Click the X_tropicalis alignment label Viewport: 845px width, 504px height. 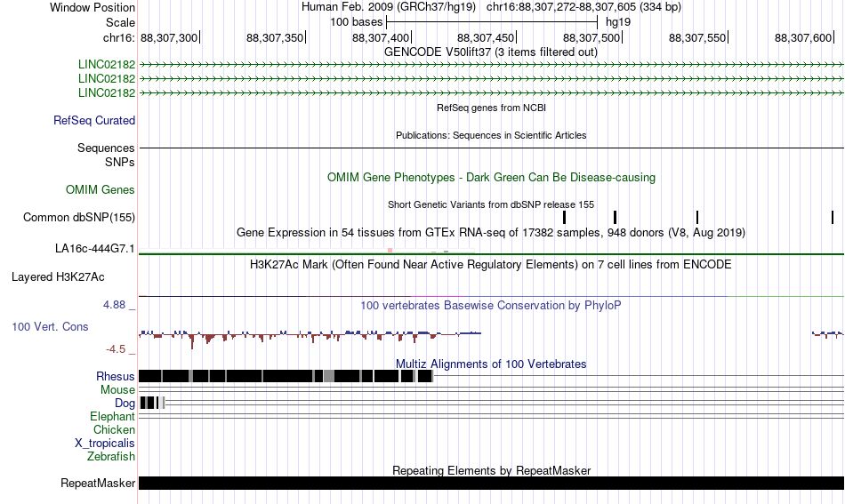(105, 444)
